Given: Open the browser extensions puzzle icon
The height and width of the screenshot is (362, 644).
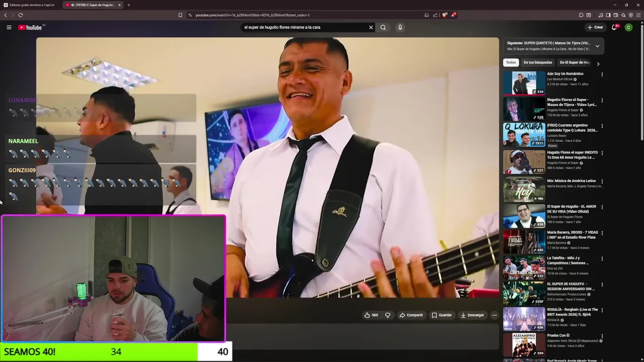Looking at the screenshot, I should (581, 15).
